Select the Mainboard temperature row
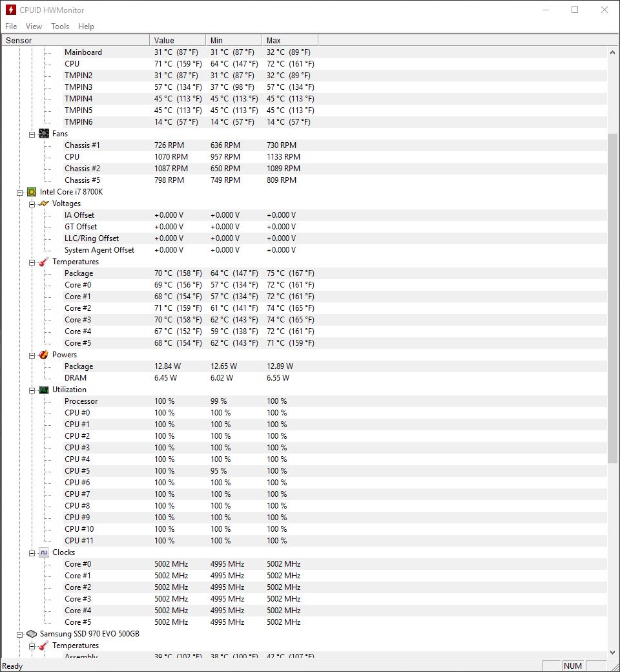The width and height of the screenshot is (620, 672). pyautogui.click(x=335, y=52)
